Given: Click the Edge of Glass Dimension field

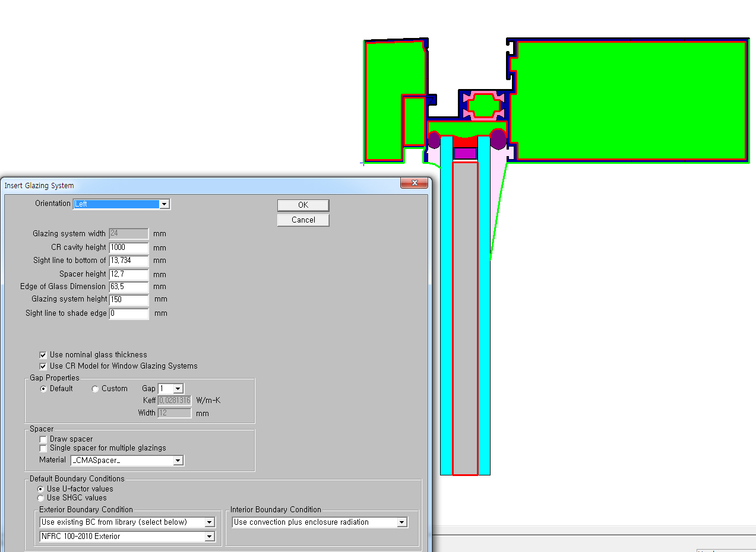Looking at the screenshot, I should (129, 287).
